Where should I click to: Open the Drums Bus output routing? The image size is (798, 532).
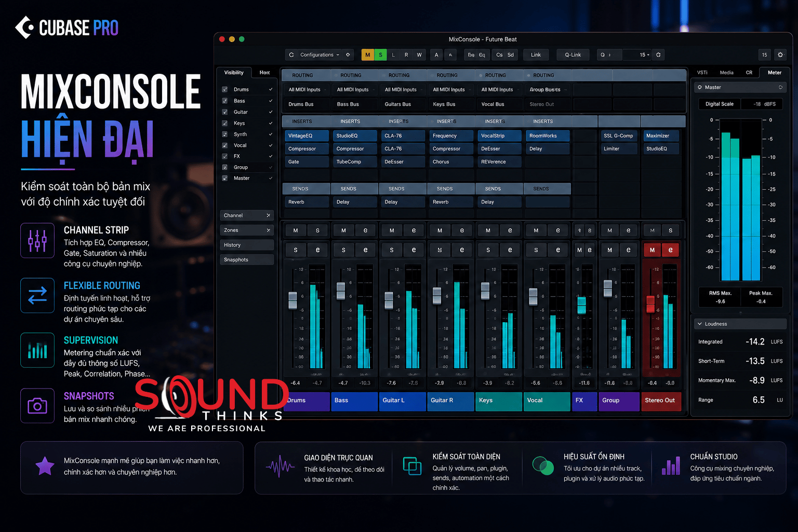click(305, 104)
